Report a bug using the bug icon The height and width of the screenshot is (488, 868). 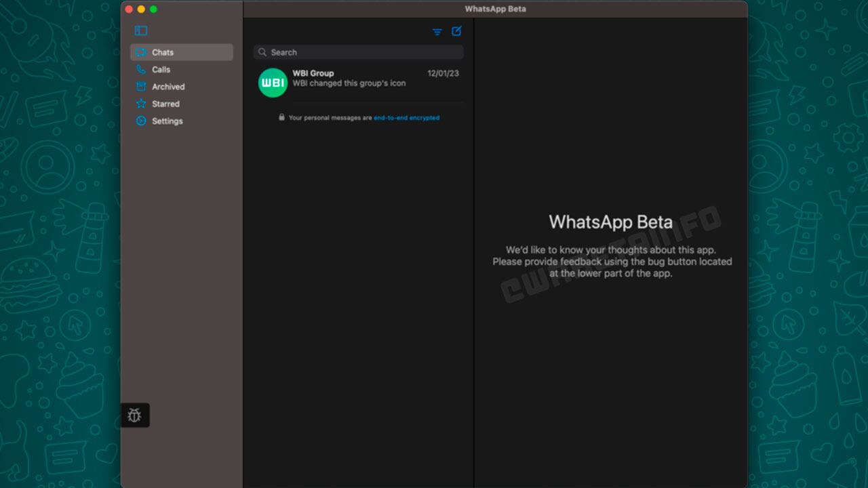coord(134,415)
